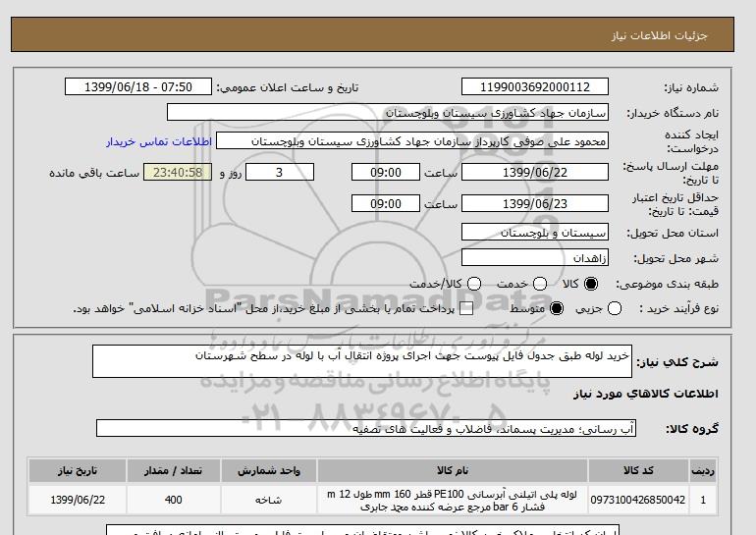Click the general need description text box
The height and width of the screenshot is (535, 756).
pos(362,361)
